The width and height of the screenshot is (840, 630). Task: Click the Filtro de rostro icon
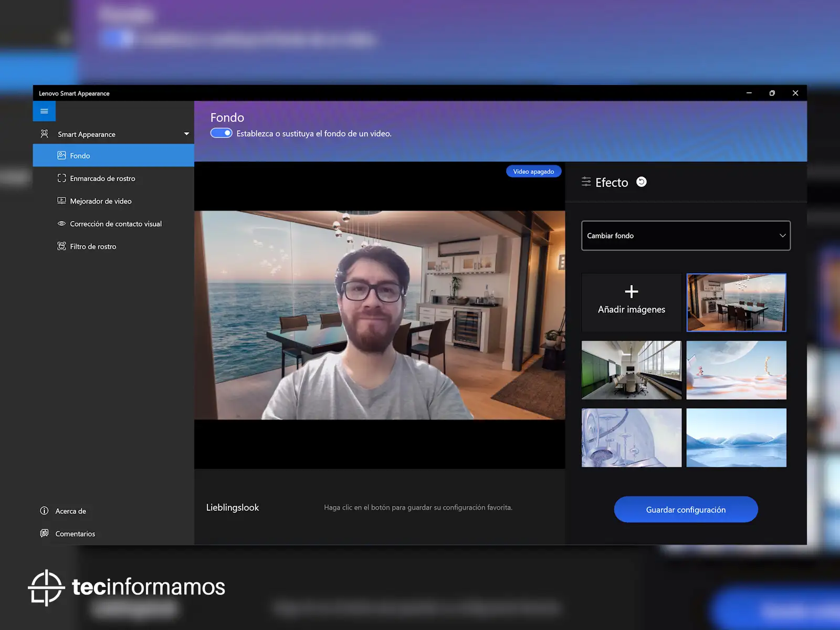tap(61, 246)
